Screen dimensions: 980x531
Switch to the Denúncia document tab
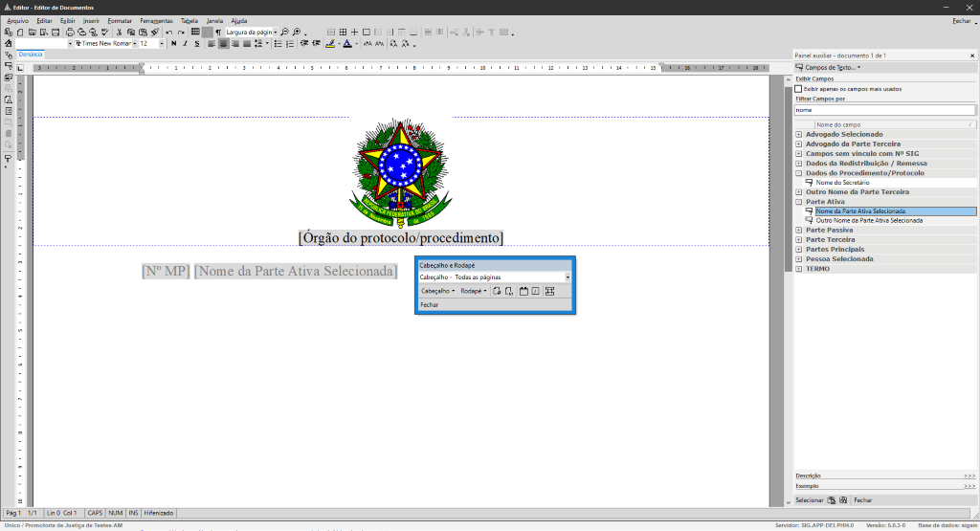pyautogui.click(x=30, y=55)
